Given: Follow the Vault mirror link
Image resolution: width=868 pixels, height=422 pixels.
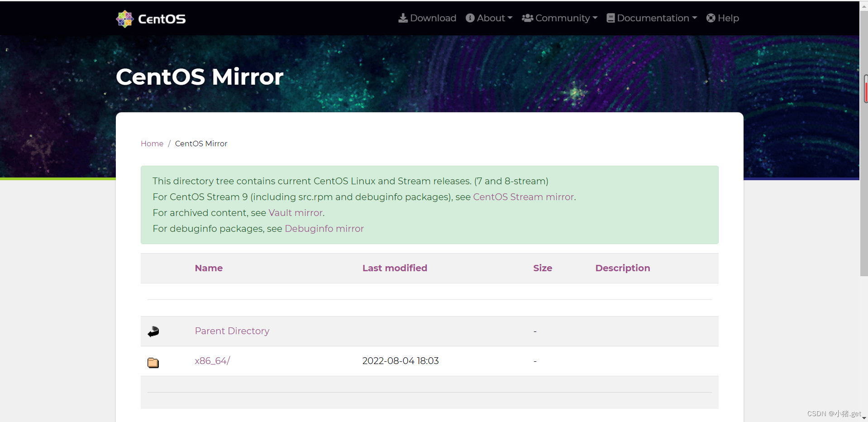Looking at the screenshot, I should (x=296, y=213).
